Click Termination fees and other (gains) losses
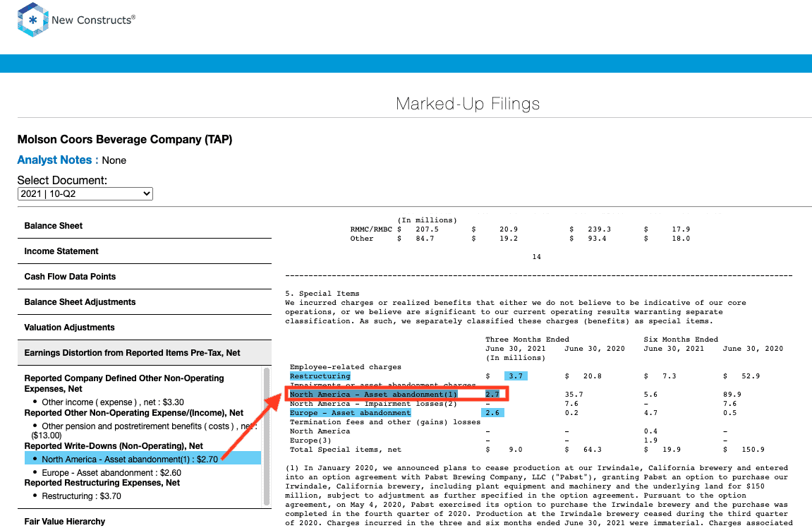This screenshot has width=812, height=528. pyautogui.click(x=385, y=422)
